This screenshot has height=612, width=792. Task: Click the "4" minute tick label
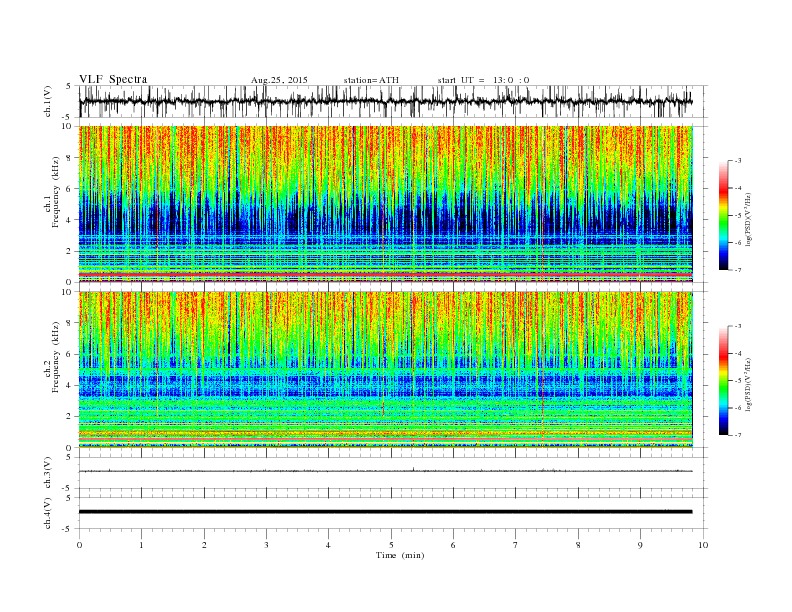point(329,545)
